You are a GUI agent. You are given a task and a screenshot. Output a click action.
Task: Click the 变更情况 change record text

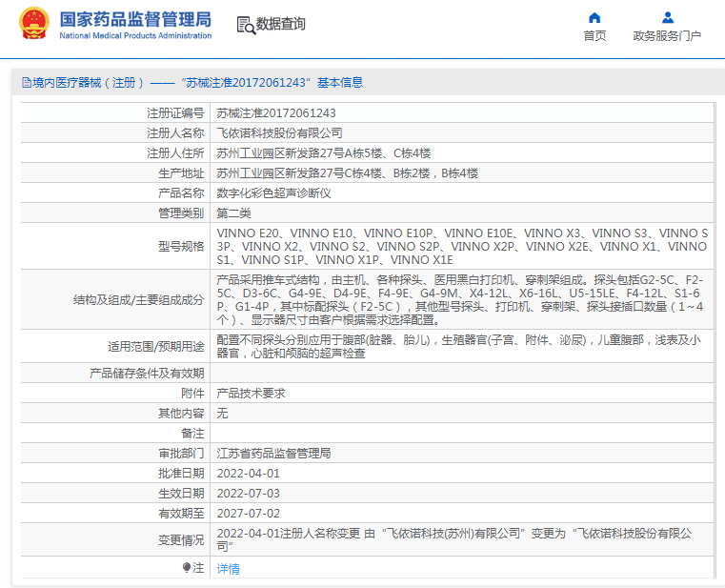point(454,540)
